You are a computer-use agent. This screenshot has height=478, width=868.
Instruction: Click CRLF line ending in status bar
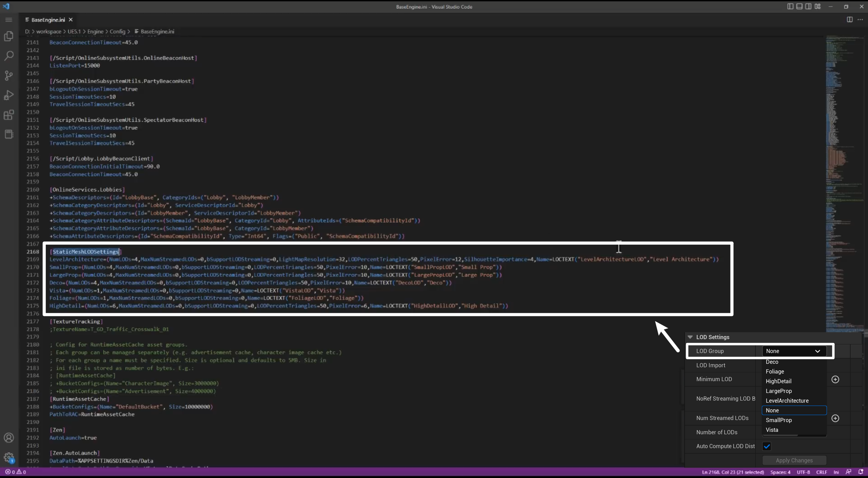click(821, 472)
